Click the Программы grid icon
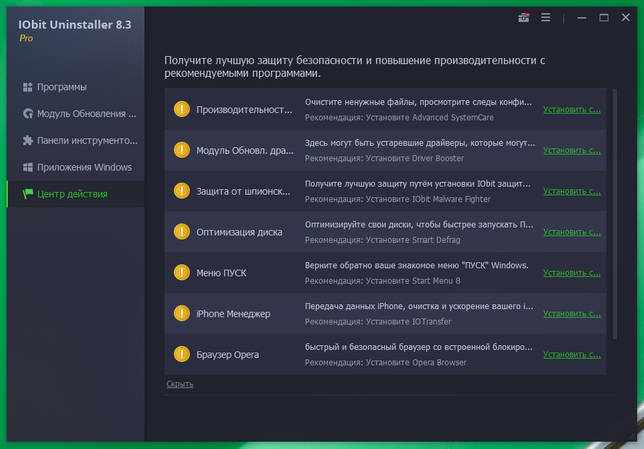The image size is (644, 449). point(28,87)
